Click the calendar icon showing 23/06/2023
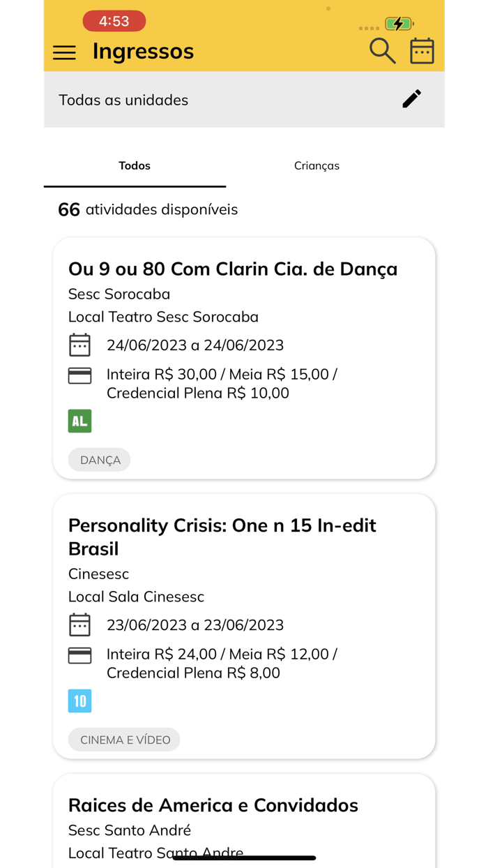The height and width of the screenshot is (868, 488). click(x=80, y=624)
